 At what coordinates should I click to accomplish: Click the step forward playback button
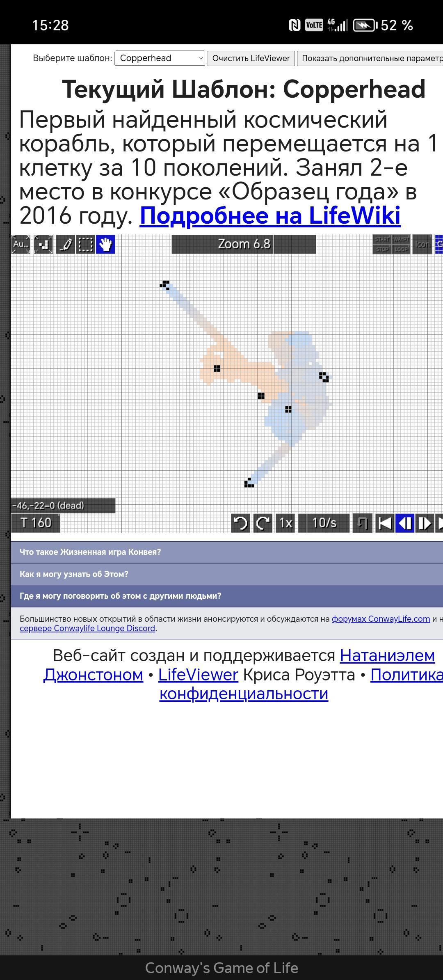pyautogui.click(x=425, y=523)
